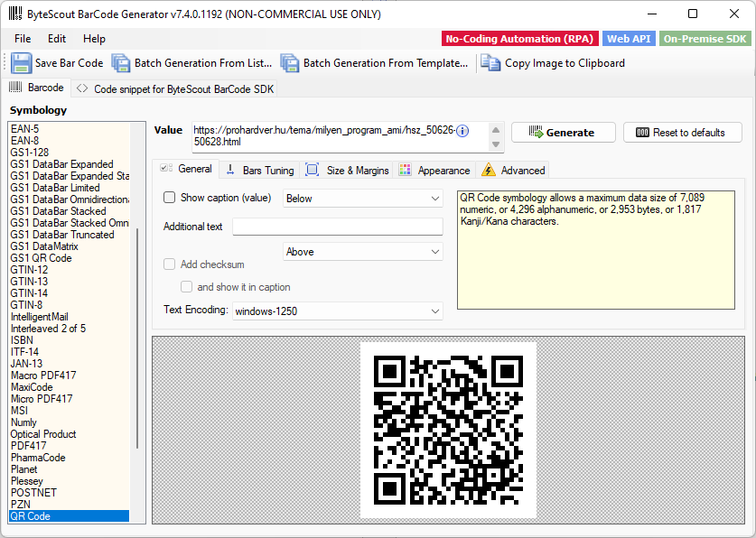Image resolution: width=756 pixels, height=538 pixels.
Task: Click the Size & Margins frame icon
Action: [x=313, y=170]
